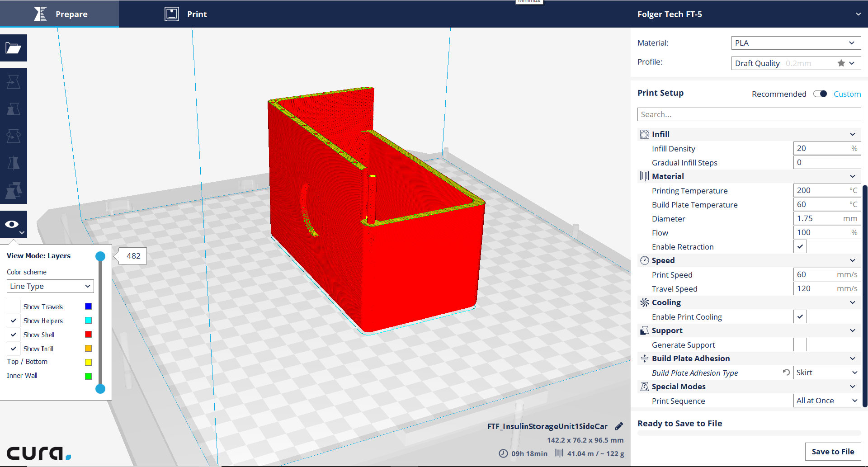
Task: Collapse the Material section chevron
Action: click(853, 176)
